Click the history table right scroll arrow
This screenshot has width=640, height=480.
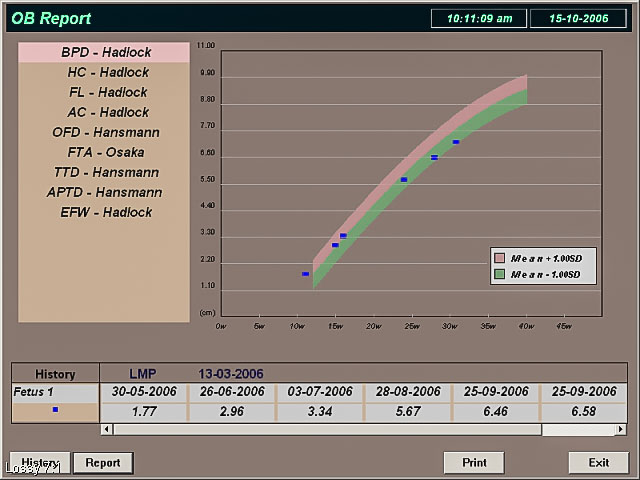(x=620, y=429)
